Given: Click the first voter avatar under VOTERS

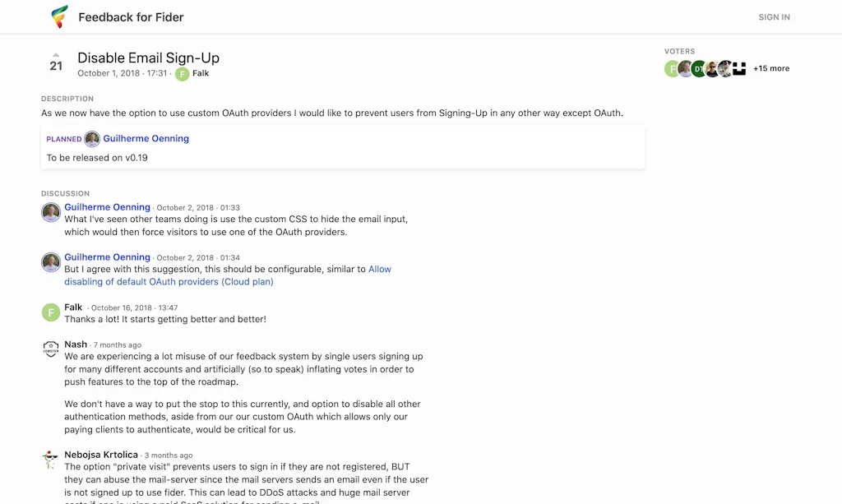Looking at the screenshot, I should 671,68.
